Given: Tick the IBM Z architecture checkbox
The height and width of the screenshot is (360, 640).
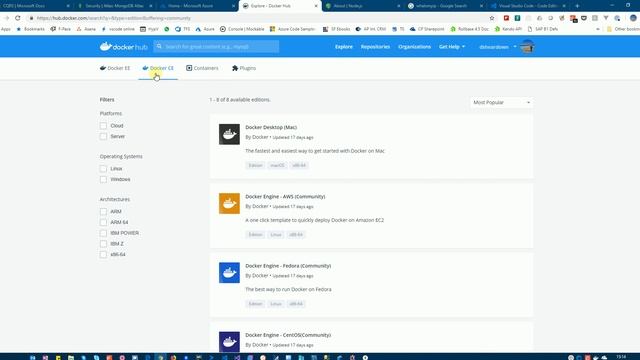Looking at the screenshot, I should [x=103, y=244].
